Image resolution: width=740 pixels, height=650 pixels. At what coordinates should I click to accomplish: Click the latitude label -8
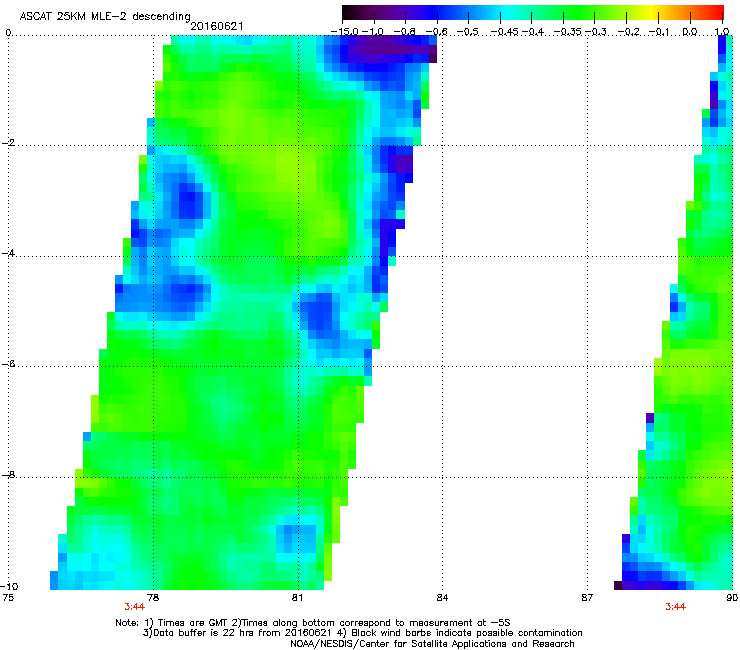(8, 475)
